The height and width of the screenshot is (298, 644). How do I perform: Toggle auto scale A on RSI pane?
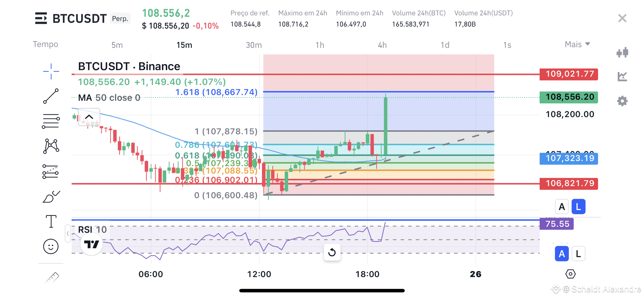click(x=562, y=254)
